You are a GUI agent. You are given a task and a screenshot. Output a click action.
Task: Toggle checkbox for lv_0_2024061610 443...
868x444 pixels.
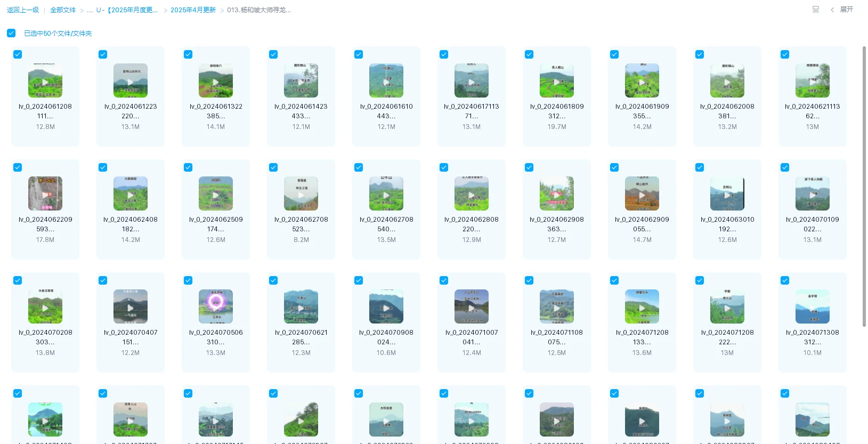(x=359, y=54)
